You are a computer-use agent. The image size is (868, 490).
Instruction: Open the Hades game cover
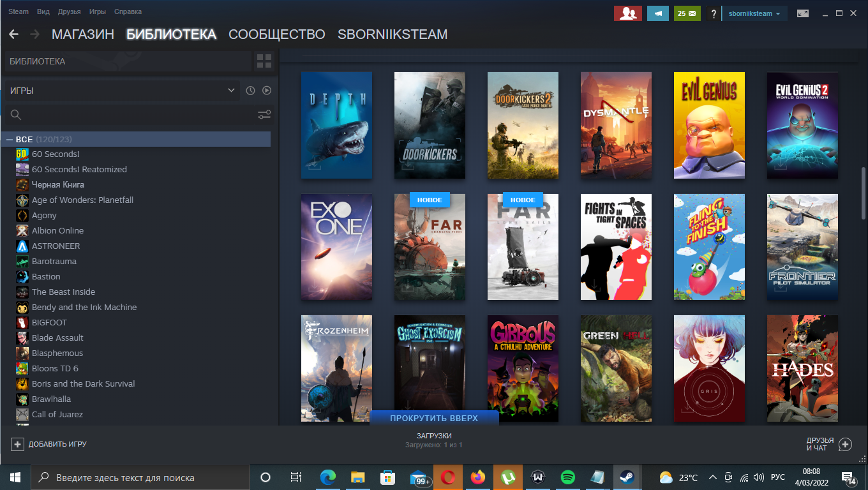(802, 368)
